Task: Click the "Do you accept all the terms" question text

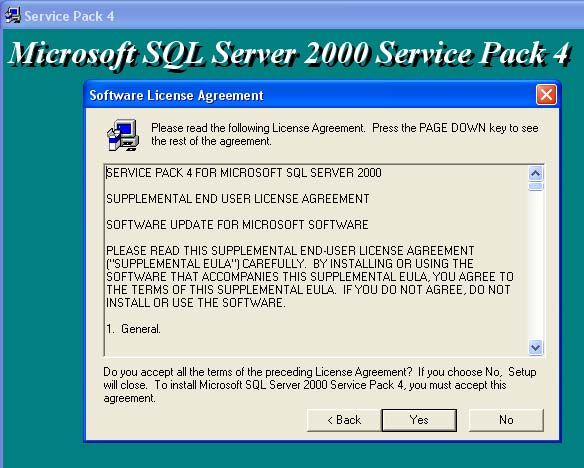Action: click(320, 385)
